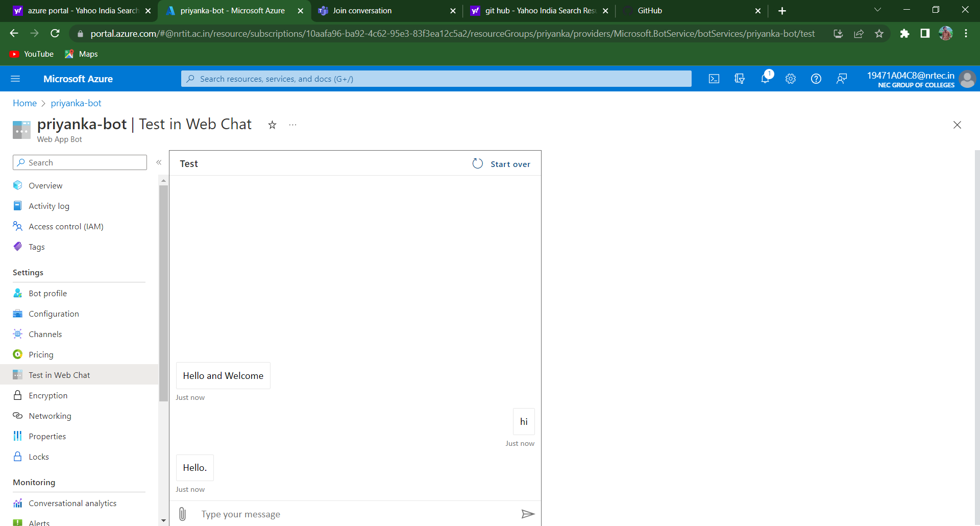Viewport: 980px width, 526px height.
Task: Open Cloud Shell from the top bar
Action: tap(714, 79)
